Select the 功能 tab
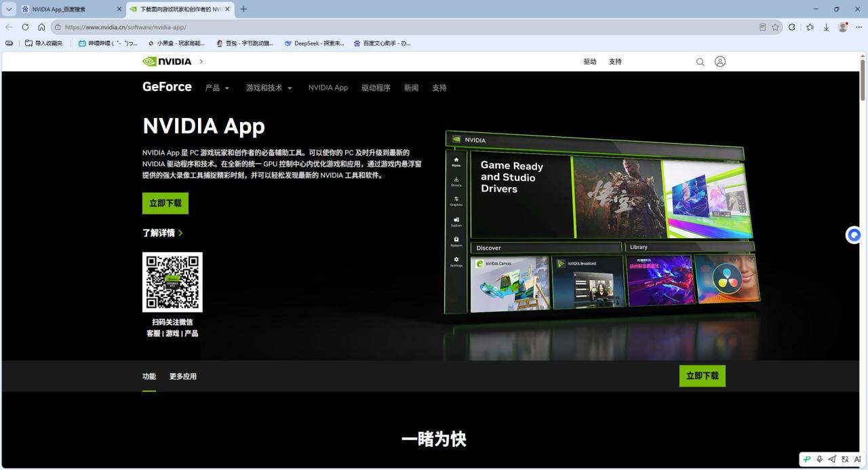This screenshot has height=470, width=868. pos(149,376)
